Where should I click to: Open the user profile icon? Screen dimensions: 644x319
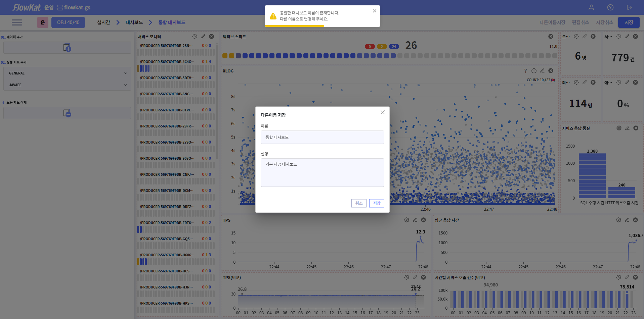tap(591, 7)
